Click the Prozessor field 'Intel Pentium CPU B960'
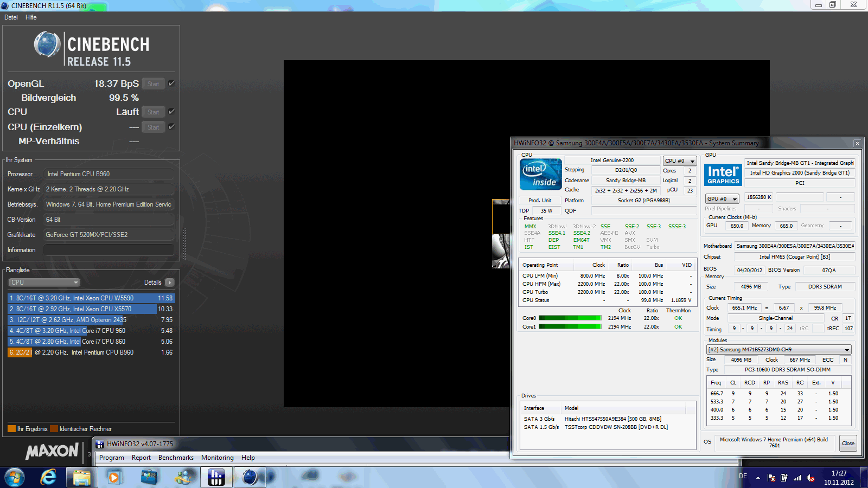Viewport: 868px width, 488px height. click(x=108, y=174)
